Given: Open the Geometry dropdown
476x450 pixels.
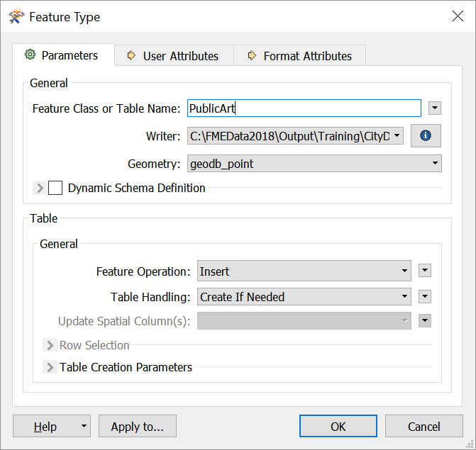Looking at the screenshot, I should click(314, 164).
